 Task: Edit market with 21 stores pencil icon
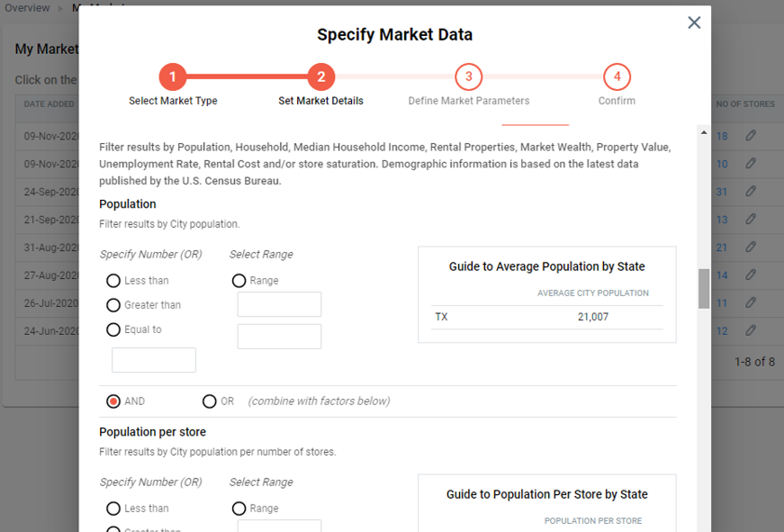click(751, 247)
